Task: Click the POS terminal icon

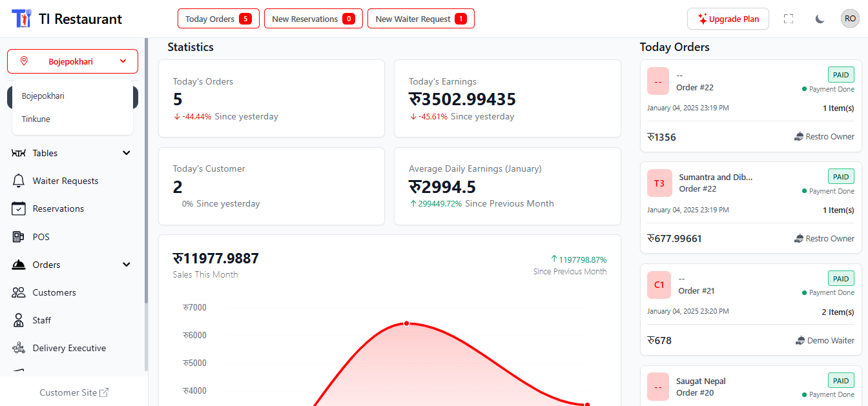Action: 19,237
